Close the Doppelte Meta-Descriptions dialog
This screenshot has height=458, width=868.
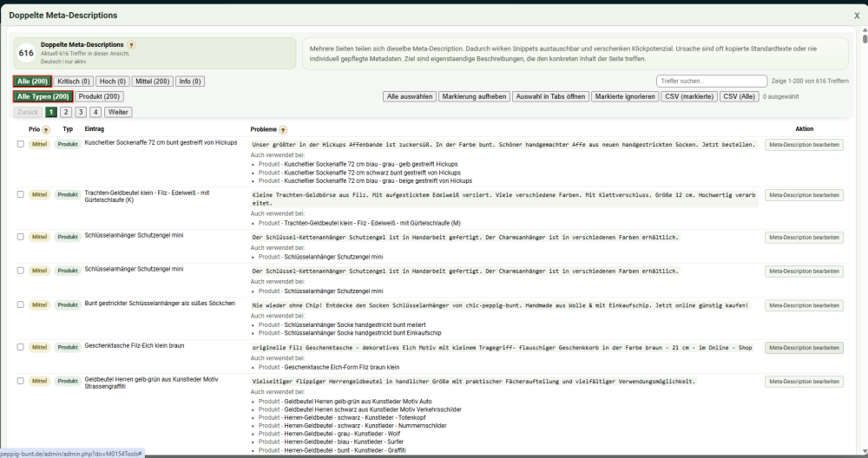click(x=857, y=16)
